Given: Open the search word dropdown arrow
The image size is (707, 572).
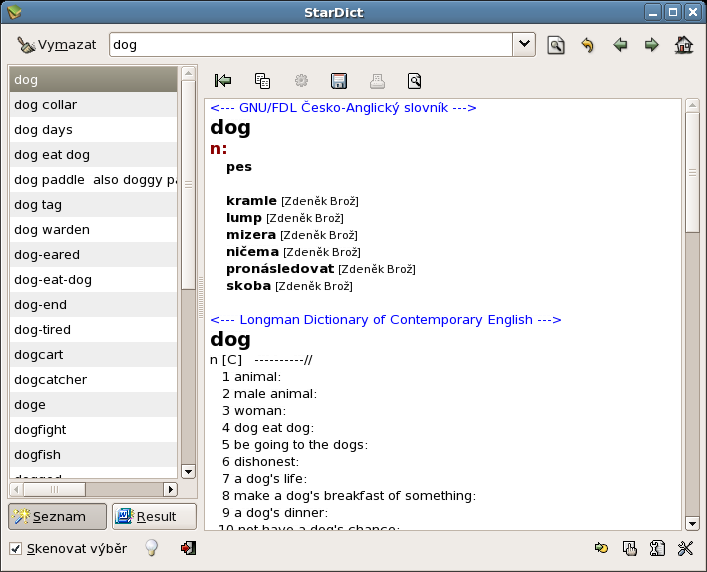Looking at the screenshot, I should coord(524,44).
